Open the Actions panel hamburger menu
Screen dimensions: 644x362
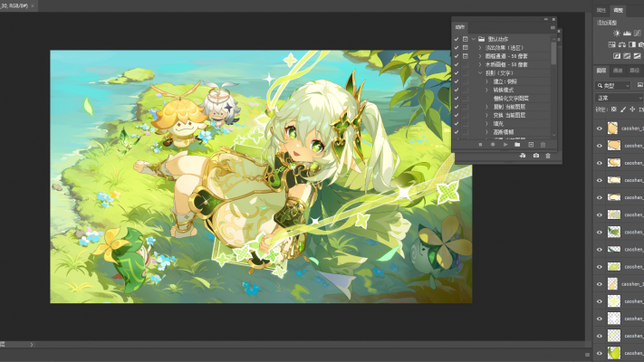pos(553,27)
